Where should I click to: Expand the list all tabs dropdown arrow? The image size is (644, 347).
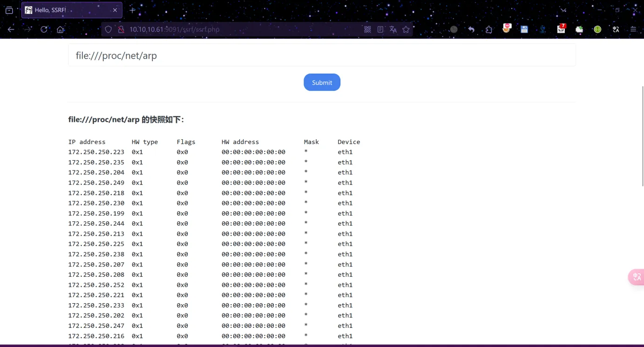click(x=563, y=10)
